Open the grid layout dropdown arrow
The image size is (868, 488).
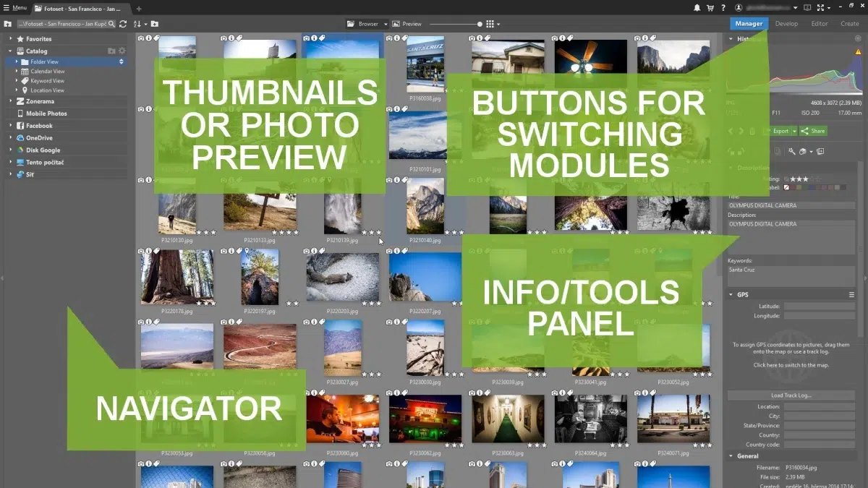tap(498, 25)
